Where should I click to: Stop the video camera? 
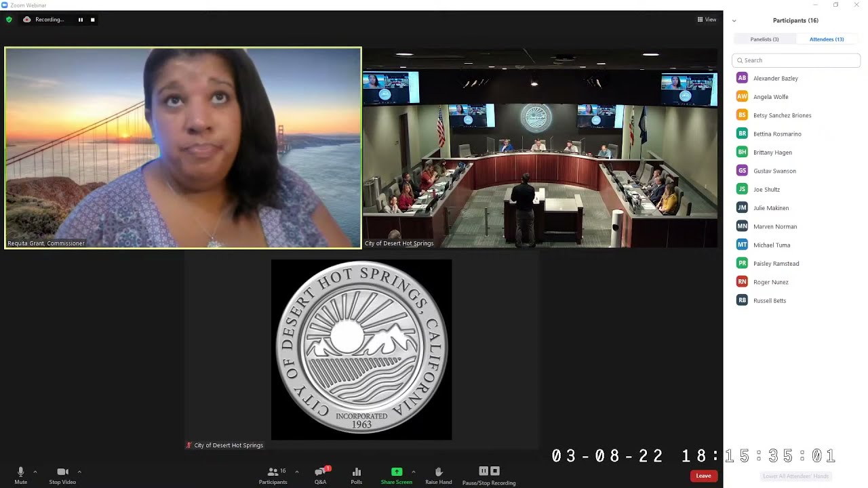click(62, 474)
